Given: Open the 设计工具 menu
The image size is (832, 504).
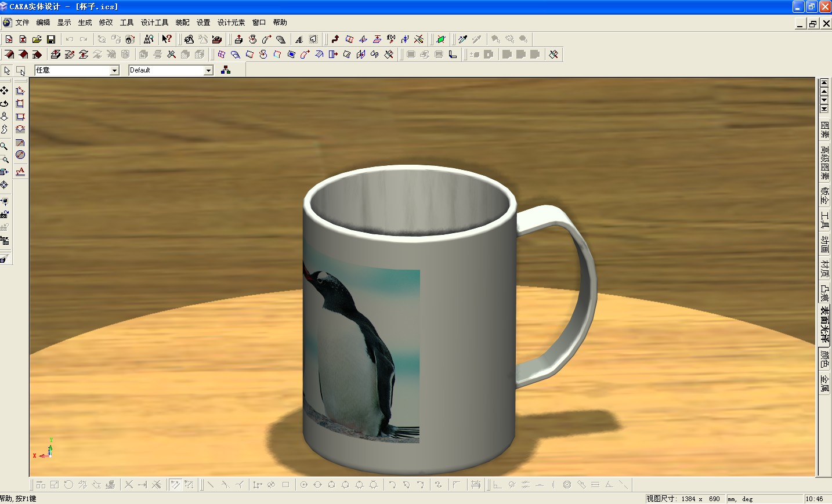Looking at the screenshot, I should tap(154, 23).
